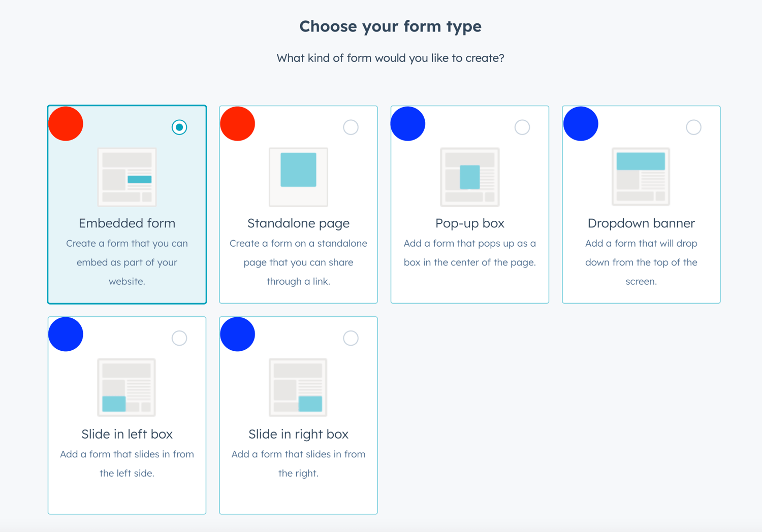Select the Standalone page radio button
This screenshot has height=532, width=762.
(x=351, y=127)
